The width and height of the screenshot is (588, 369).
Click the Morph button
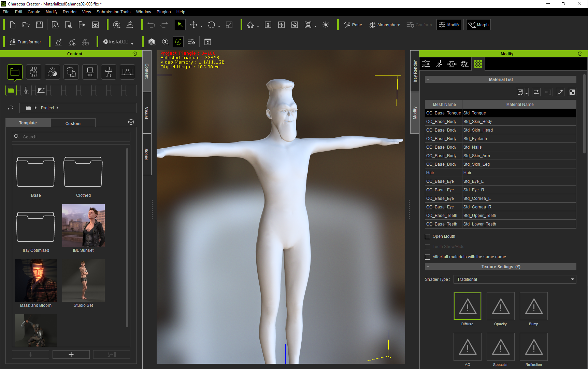tap(478, 25)
